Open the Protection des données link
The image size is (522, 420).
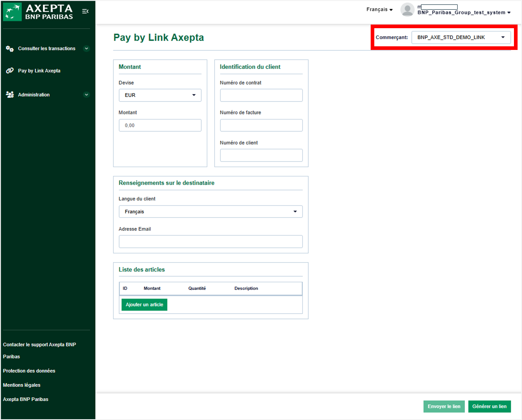(x=29, y=371)
